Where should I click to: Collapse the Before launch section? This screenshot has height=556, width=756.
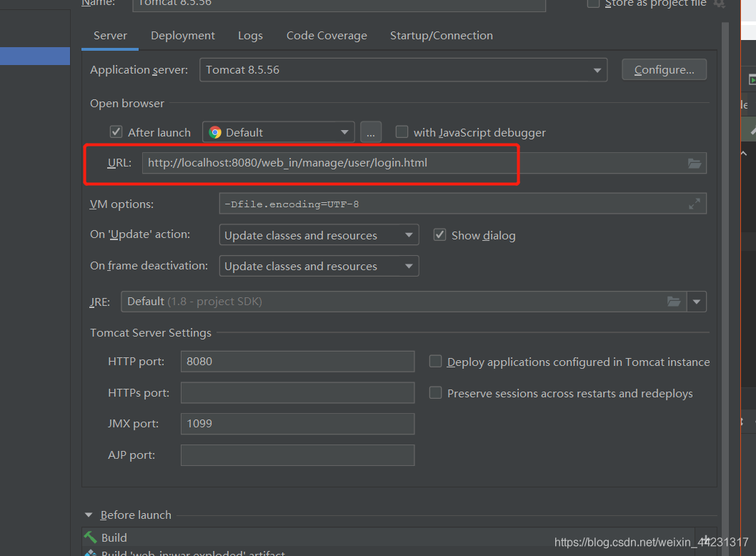click(89, 515)
